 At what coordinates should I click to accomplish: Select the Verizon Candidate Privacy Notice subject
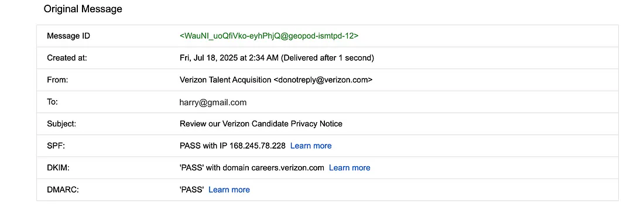261,123
